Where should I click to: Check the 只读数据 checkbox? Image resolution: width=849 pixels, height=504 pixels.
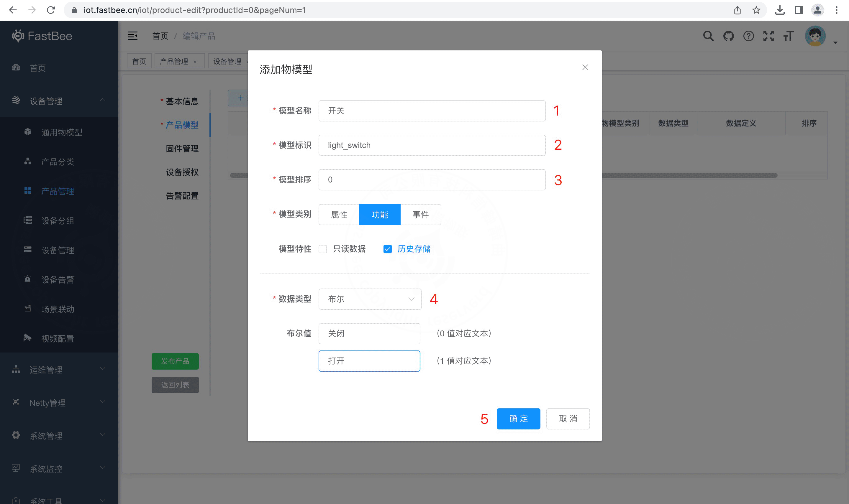tap(322, 249)
